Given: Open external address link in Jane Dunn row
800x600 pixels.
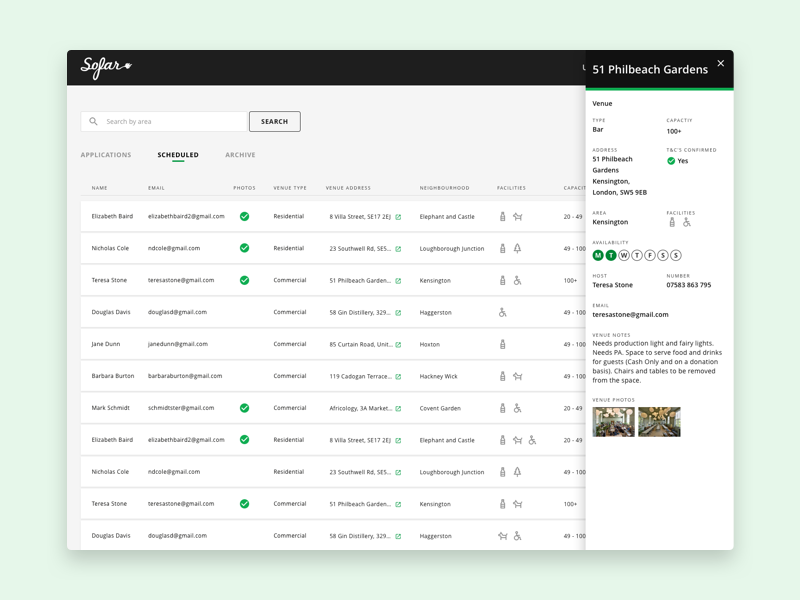Looking at the screenshot, I should (x=398, y=345).
